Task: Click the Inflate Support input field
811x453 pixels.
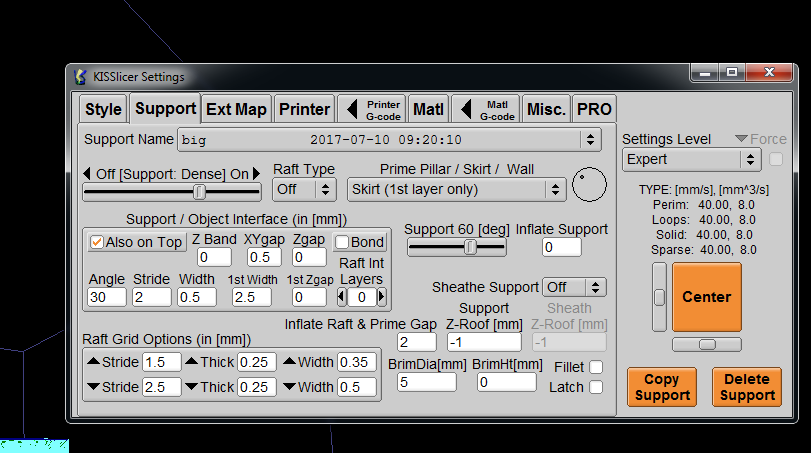Action: click(562, 247)
